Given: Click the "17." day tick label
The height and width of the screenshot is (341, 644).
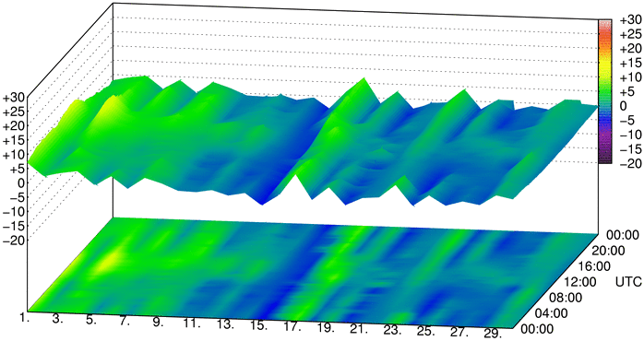Looking at the screenshot, I should pyautogui.click(x=292, y=327).
